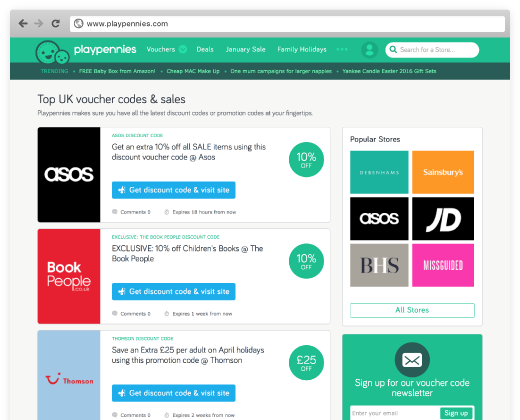Image resolution: width=520 pixels, height=420 pixels.
Task: Open the asos tile in Popular Stores
Action: click(x=379, y=219)
